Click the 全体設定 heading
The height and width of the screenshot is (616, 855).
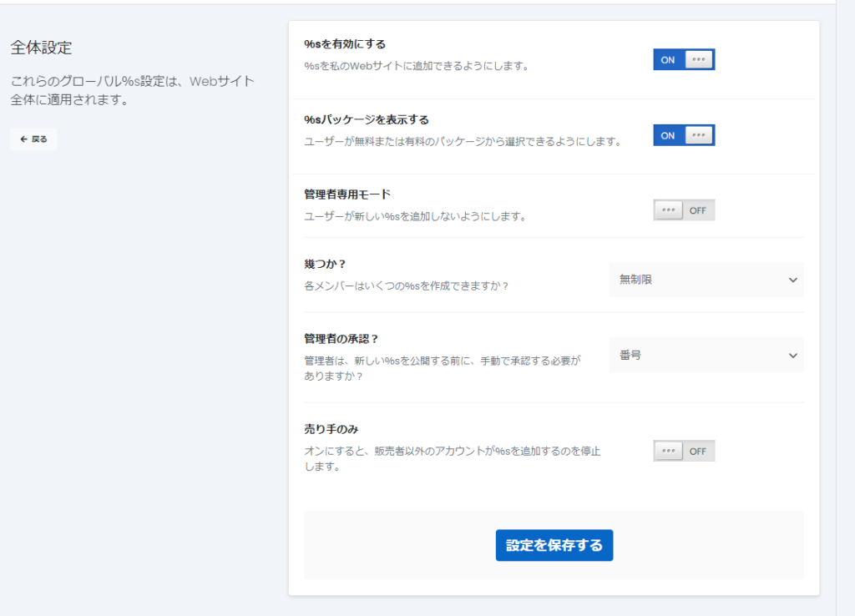[x=42, y=48]
